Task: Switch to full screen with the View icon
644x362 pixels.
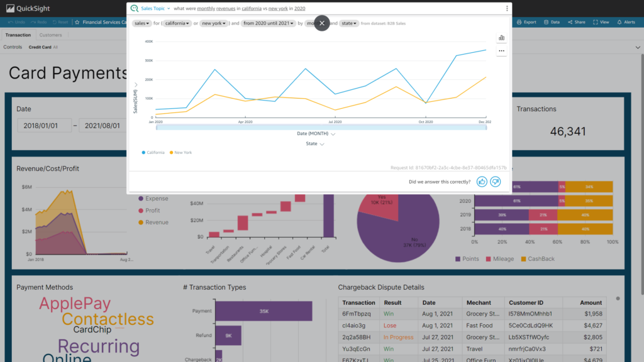Action: [603, 22]
